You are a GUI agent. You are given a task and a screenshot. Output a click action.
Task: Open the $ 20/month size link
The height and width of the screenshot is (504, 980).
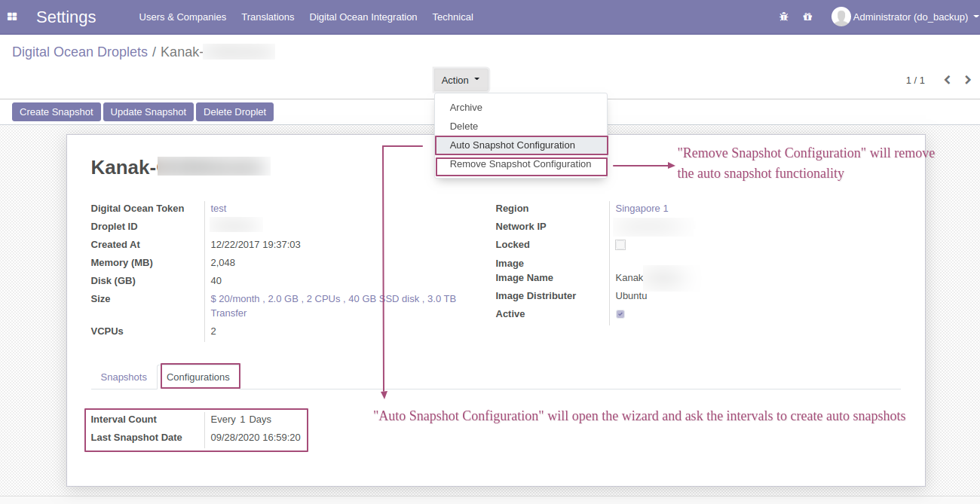click(x=333, y=306)
